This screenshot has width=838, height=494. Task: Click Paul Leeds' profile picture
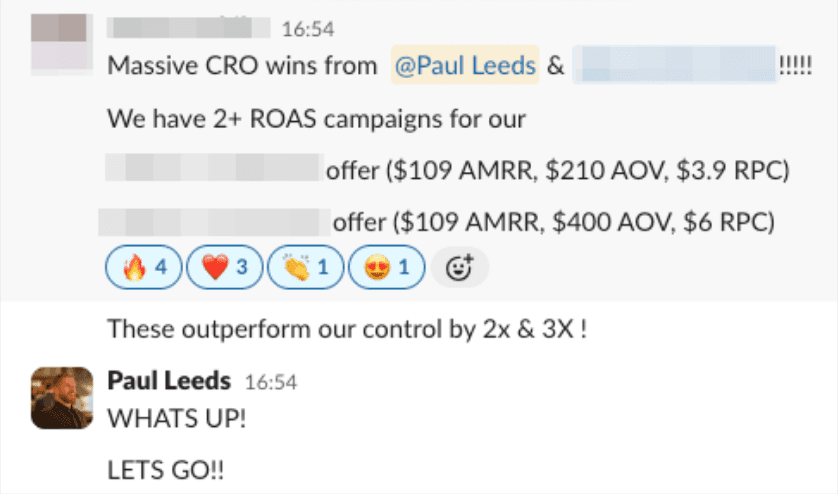62,397
